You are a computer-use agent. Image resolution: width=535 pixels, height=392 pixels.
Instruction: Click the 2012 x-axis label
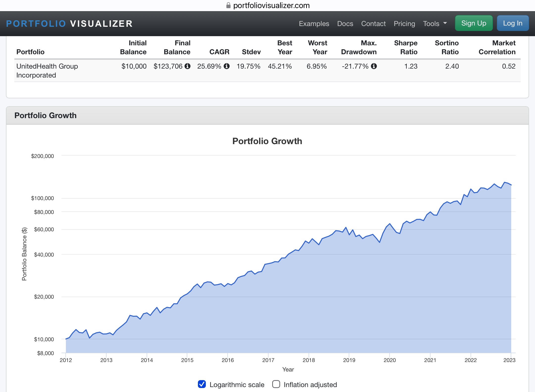66,360
